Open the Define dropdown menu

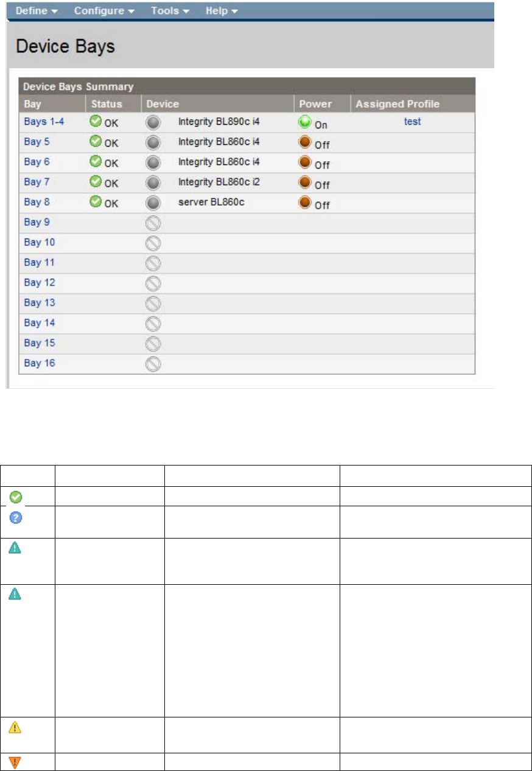pyautogui.click(x=37, y=11)
